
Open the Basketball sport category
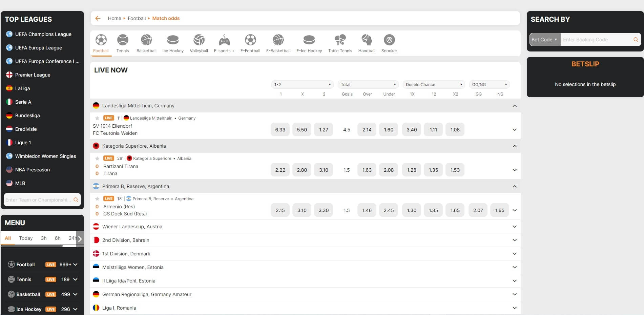pos(146,43)
